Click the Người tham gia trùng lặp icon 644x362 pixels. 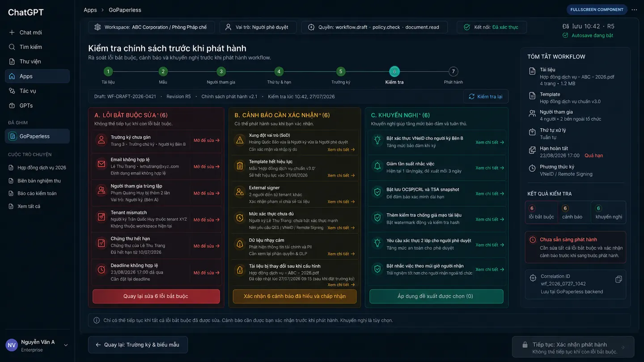pos(102,190)
